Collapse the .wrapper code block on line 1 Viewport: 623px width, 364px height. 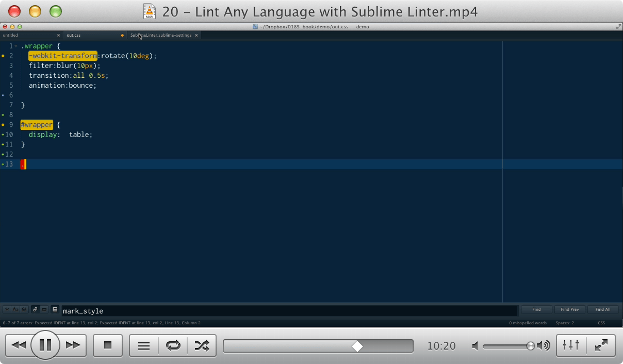click(x=16, y=46)
